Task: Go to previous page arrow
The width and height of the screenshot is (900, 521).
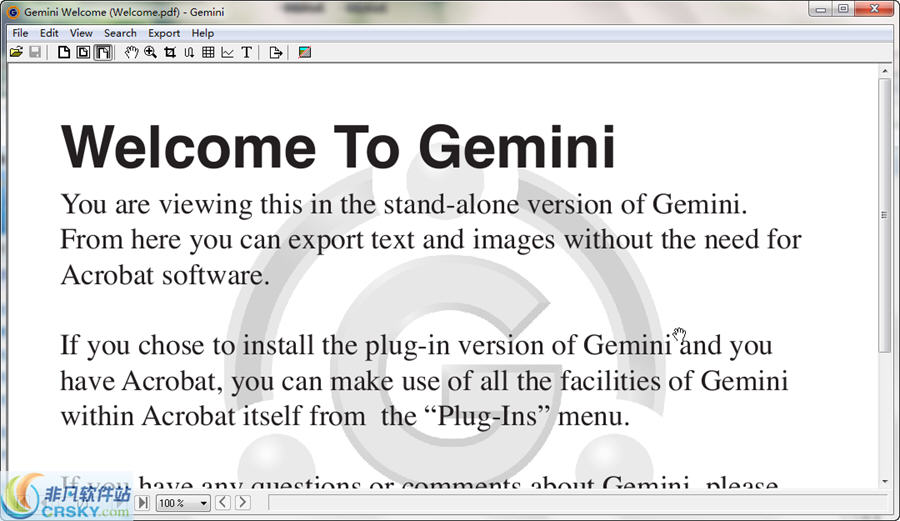Action: pos(223,503)
